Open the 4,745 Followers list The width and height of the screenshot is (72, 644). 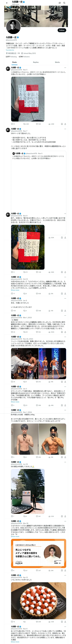tap(24, 56)
